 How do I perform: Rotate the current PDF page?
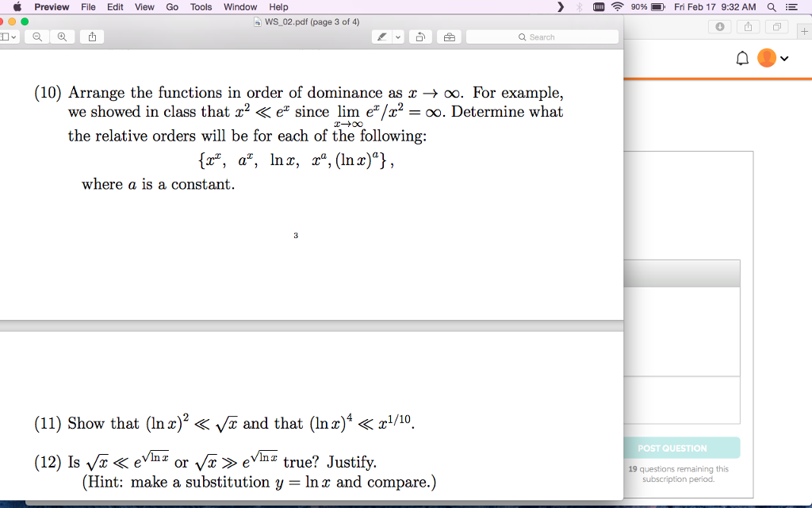[x=420, y=36]
